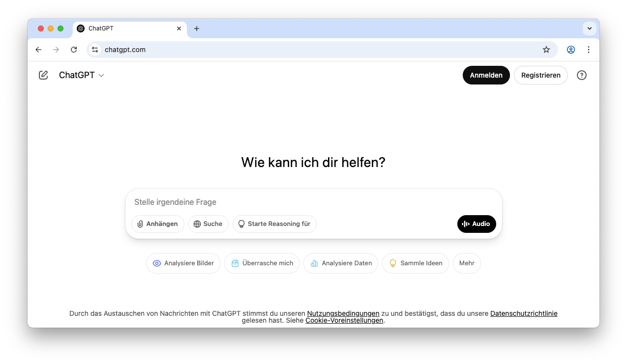Open the Chrome three-dot menu
627x364 pixels.
pyautogui.click(x=589, y=50)
